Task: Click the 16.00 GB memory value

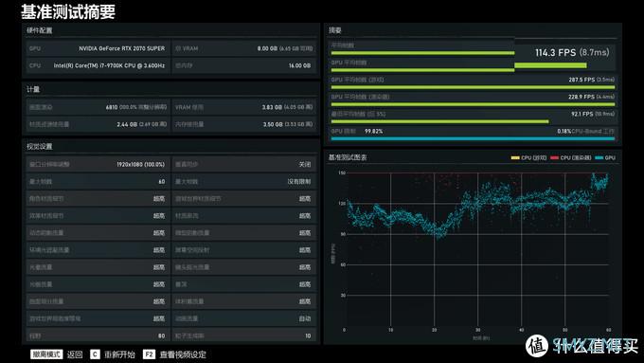Action: pyautogui.click(x=300, y=65)
